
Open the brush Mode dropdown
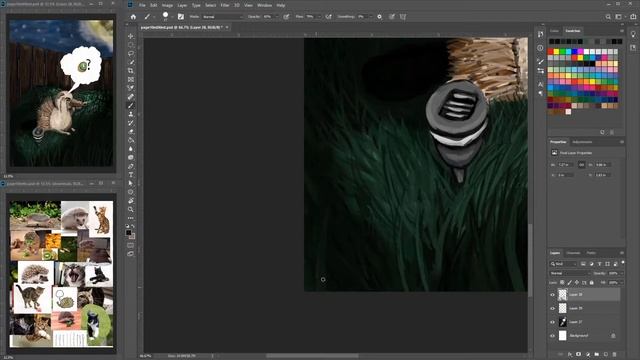coord(222,17)
